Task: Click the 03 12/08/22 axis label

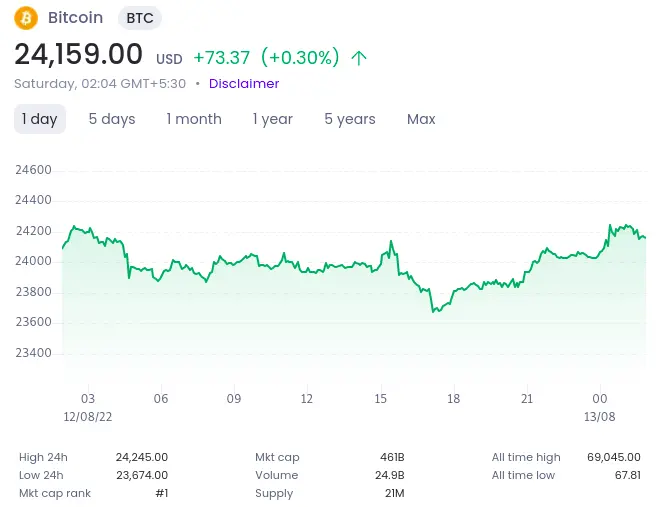Action: (x=88, y=407)
